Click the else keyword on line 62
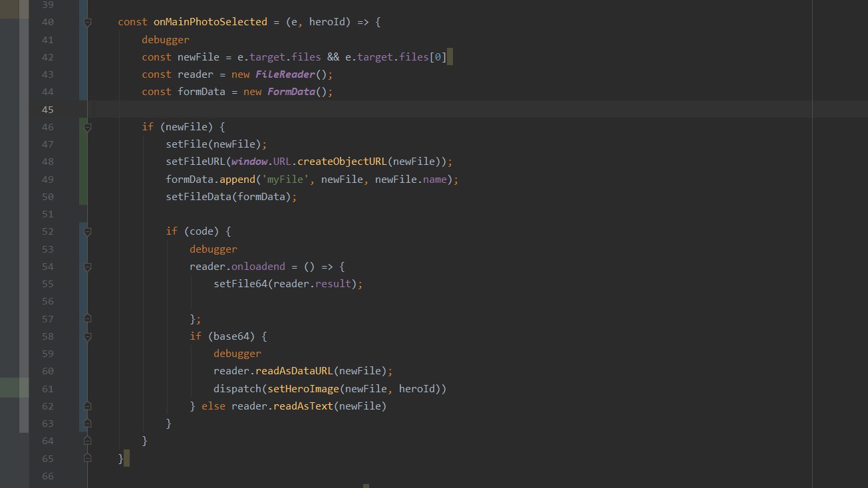Screen dimensions: 868x488 point(214,406)
